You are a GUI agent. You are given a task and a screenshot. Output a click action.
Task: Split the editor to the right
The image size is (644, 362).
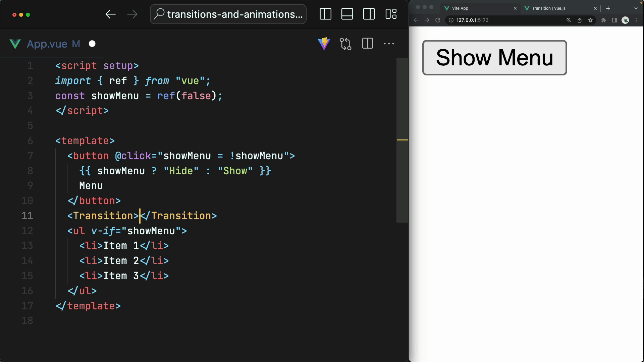[368, 44]
